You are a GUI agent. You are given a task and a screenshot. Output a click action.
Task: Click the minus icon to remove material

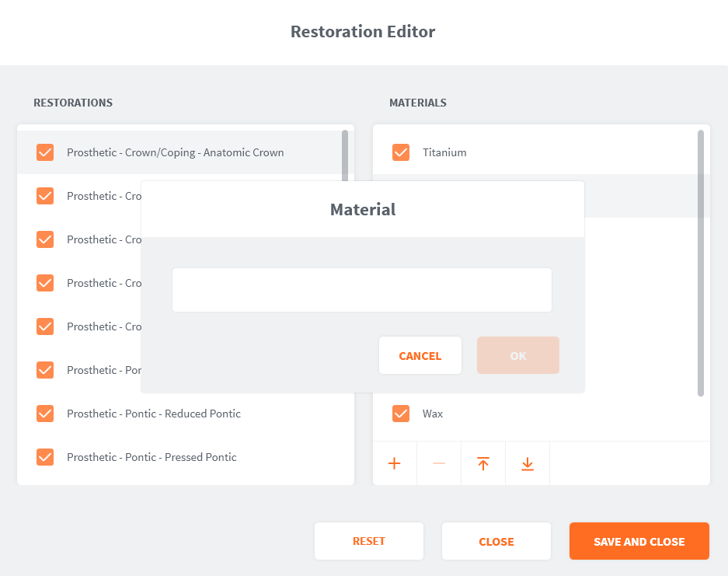pos(439,464)
